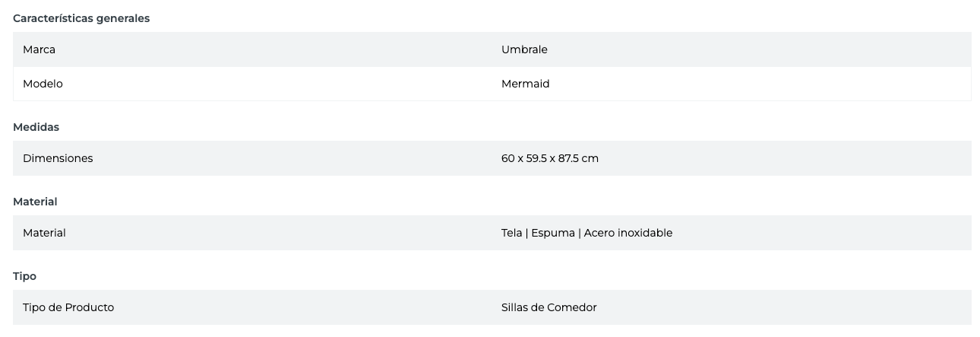
Task: Click the Acero inoxidable material text
Action: pyautogui.click(x=628, y=233)
